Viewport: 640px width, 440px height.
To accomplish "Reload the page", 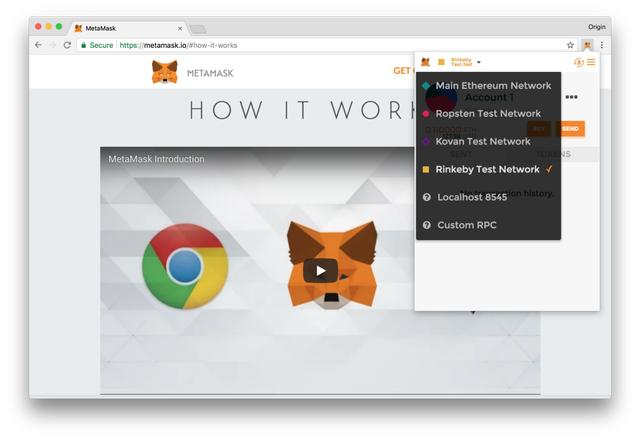I will pos(67,45).
